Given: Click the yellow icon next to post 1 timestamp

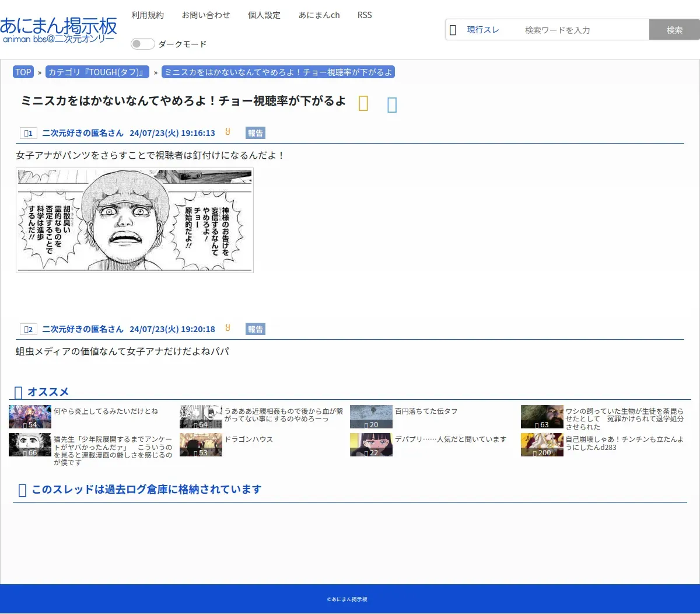Looking at the screenshot, I should click(228, 132).
